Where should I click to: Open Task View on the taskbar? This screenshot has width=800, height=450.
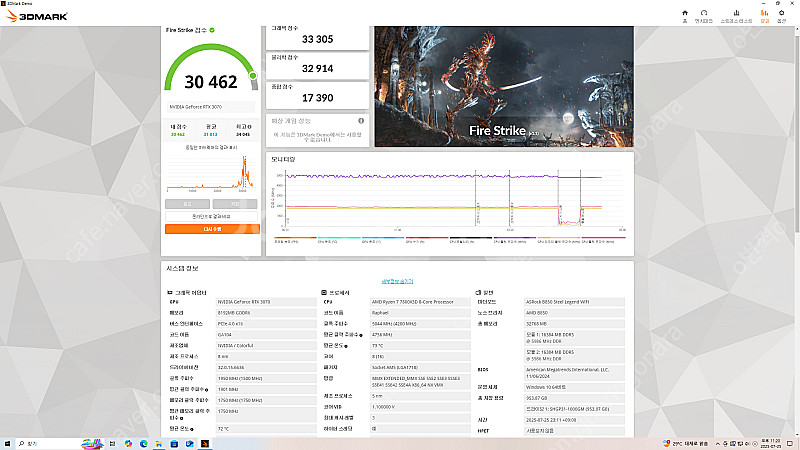[x=112, y=444]
